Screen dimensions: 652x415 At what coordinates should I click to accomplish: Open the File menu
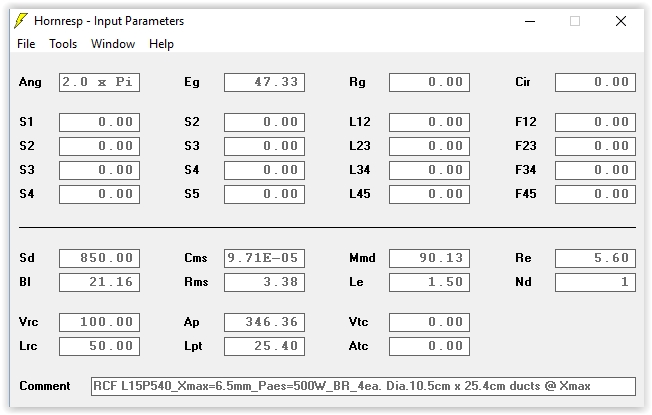tap(26, 44)
